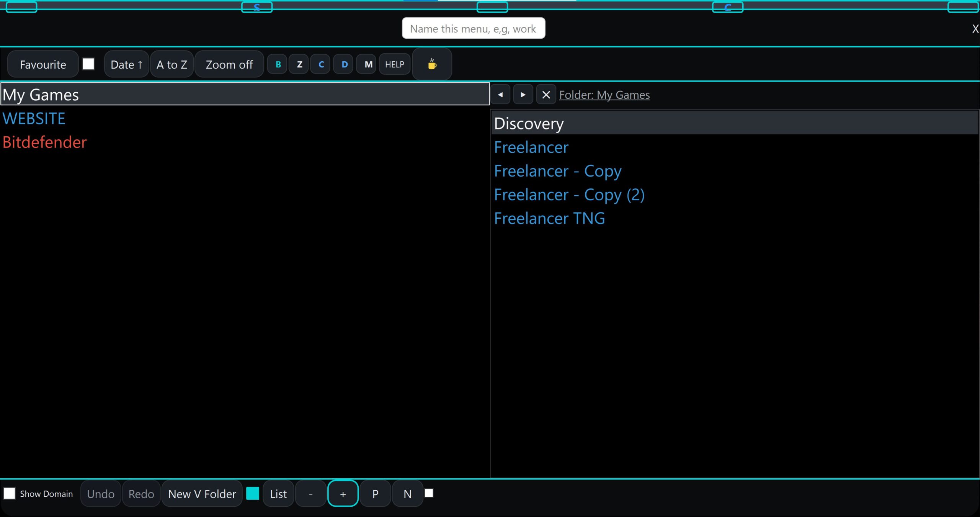
Task: Select the tab labeled S at top
Action: [257, 7]
